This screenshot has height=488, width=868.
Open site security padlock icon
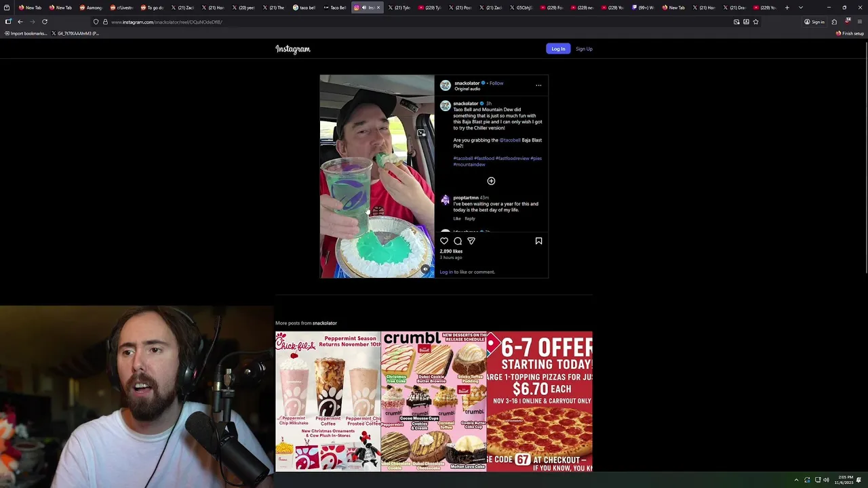coord(105,22)
